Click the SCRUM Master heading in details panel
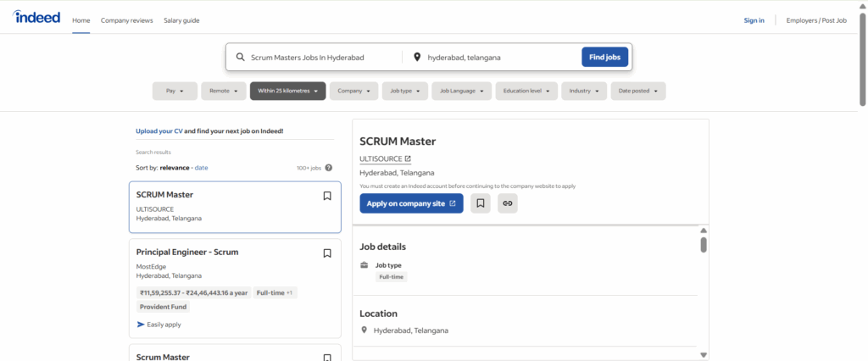Image resolution: width=868 pixels, height=361 pixels. coord(398,142)
